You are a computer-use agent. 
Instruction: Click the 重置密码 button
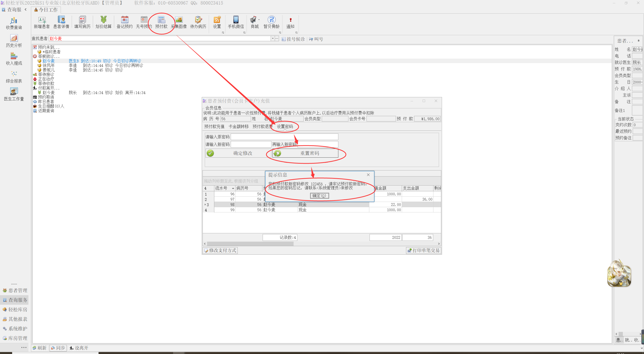[305, 153]
